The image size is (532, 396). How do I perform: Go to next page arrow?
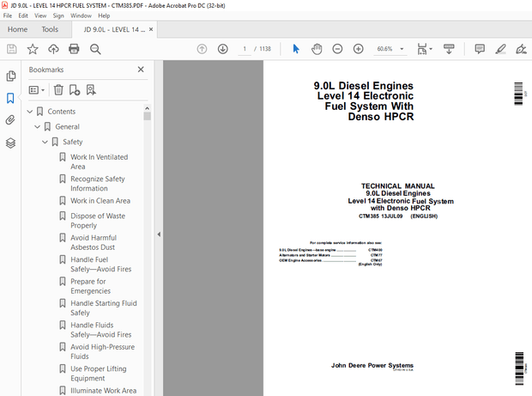click(222, 49)
